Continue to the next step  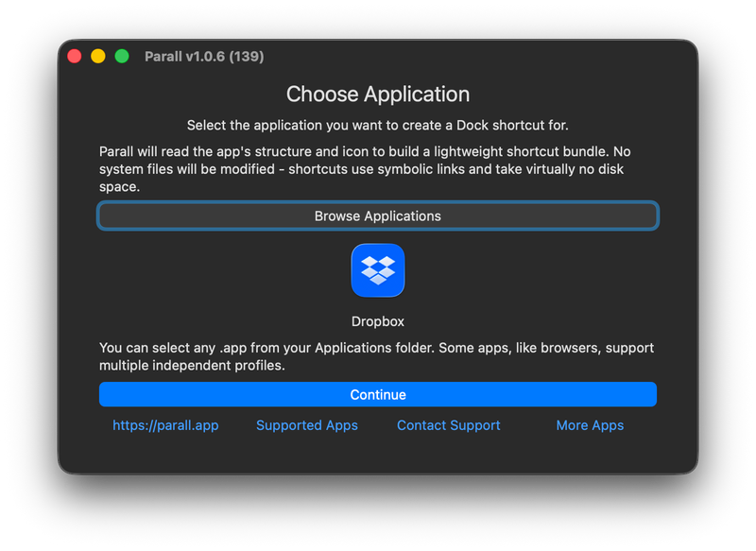click(377, 394)
